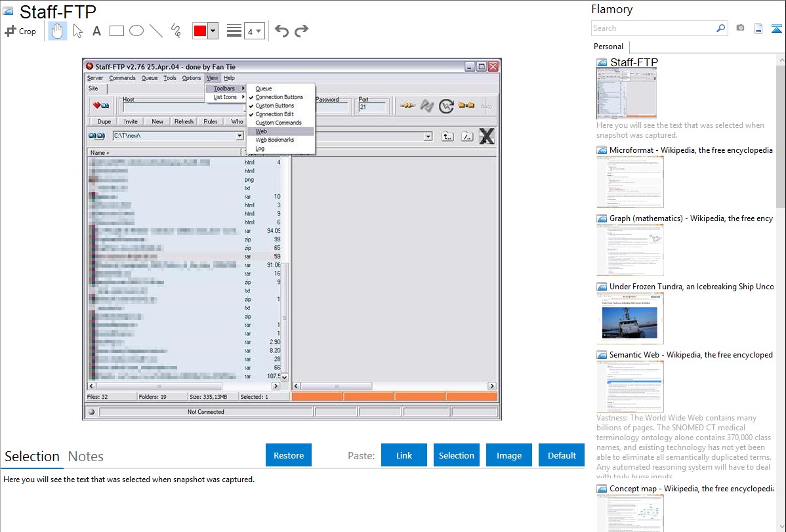This screenshot has width=786, height=532.
Task: Click the Port field showing 21
Action: tap(372, 108)
